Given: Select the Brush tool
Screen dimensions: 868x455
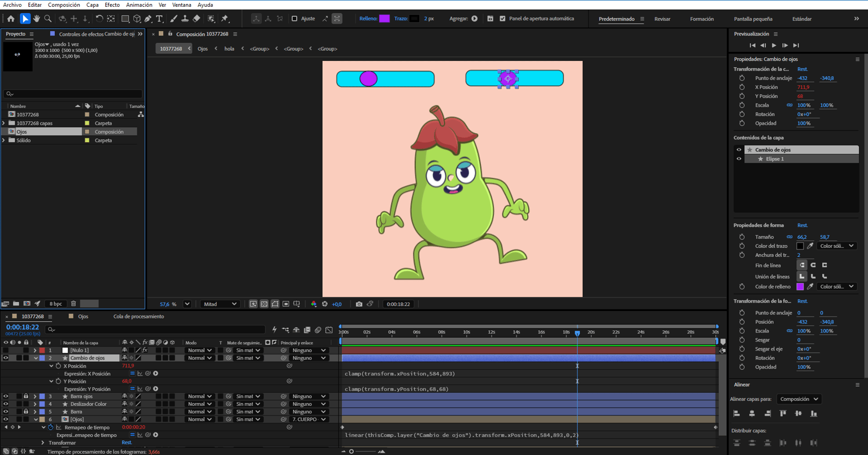Looking at the screenshot, I should coord(174,19).
